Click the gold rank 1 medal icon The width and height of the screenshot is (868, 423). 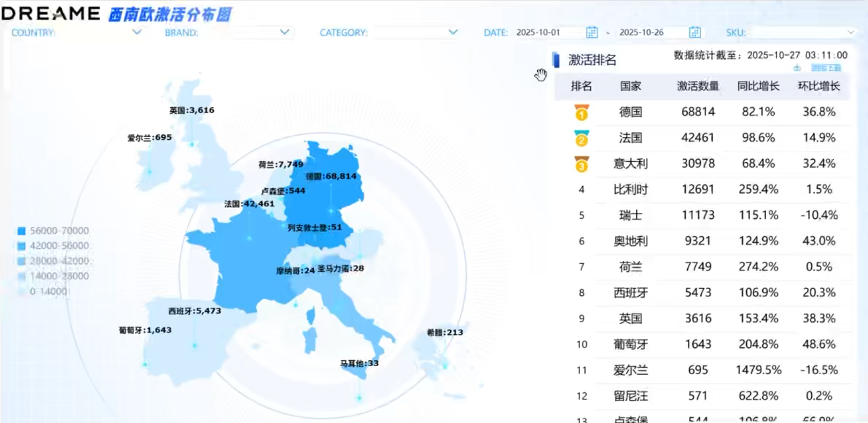click(x=582, y=113)
